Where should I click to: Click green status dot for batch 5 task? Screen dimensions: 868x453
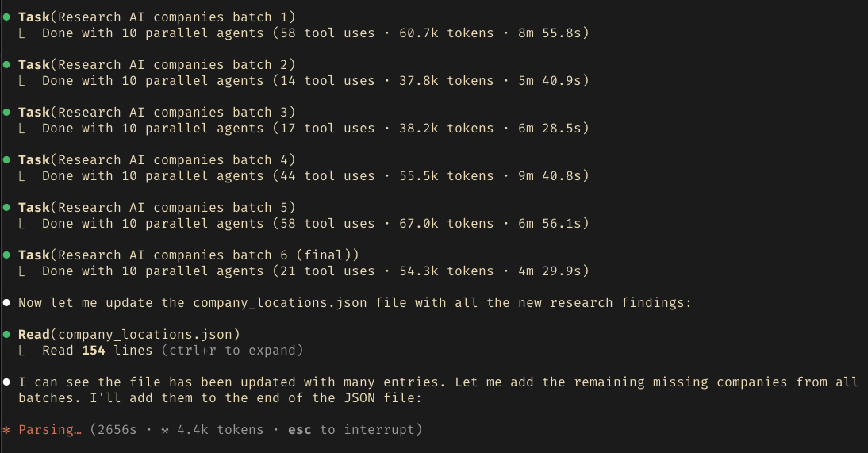(x=6, y=208)
